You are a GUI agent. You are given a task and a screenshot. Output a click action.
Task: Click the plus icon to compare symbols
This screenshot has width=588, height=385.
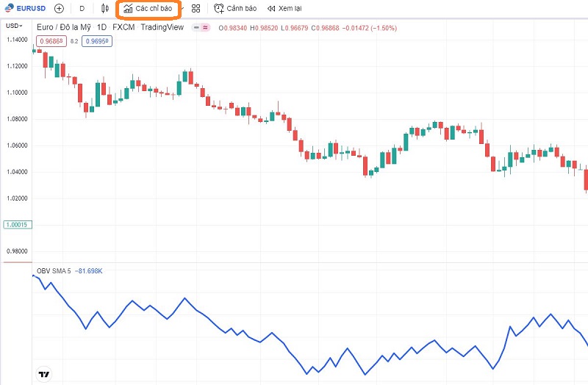pos(59,8)
